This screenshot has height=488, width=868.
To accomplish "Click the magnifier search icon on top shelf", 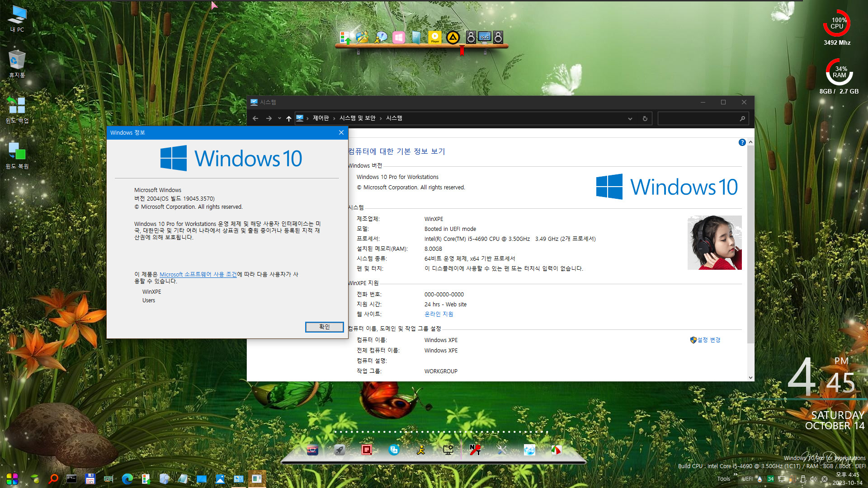I will click(381, 38).
